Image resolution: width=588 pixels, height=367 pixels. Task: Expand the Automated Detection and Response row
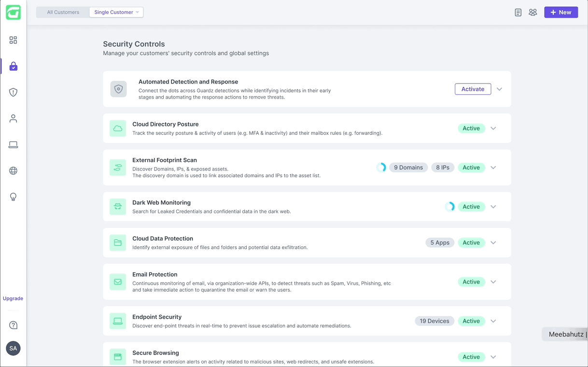499,89
